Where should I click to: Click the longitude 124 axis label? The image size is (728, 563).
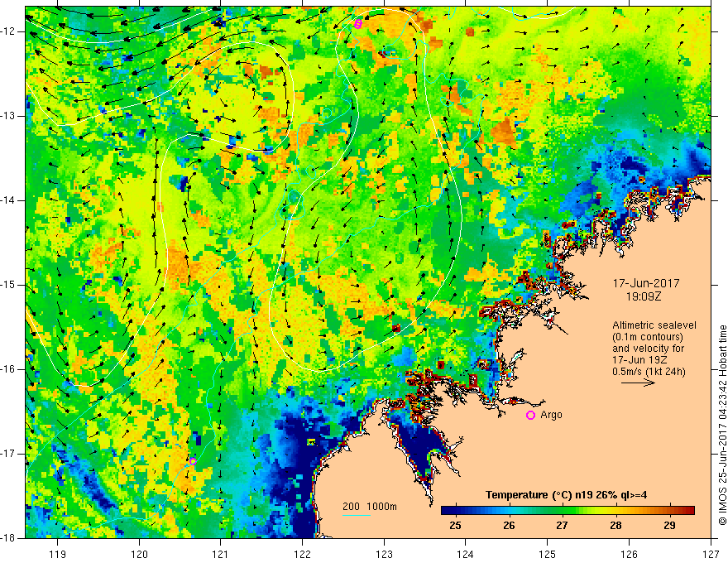click(x=466, y=554)
